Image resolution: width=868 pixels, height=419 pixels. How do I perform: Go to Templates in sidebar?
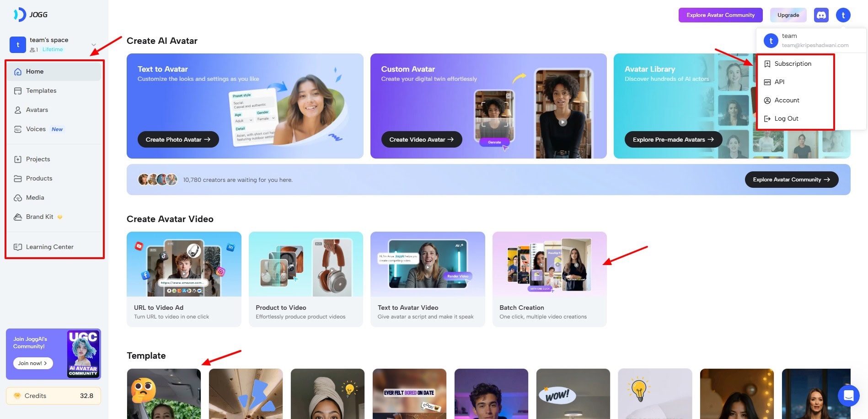click(x=54, y=91)
